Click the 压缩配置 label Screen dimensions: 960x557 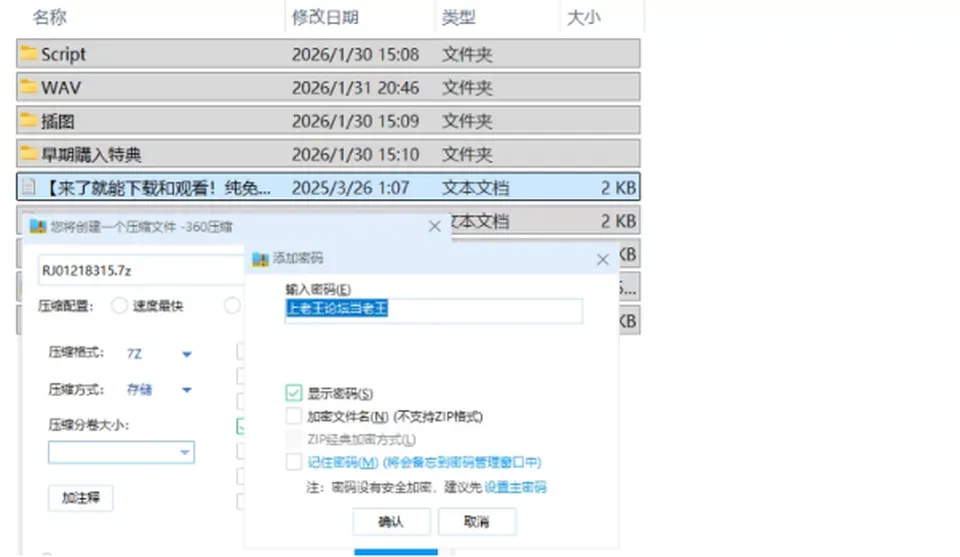(x=66, y=305)
